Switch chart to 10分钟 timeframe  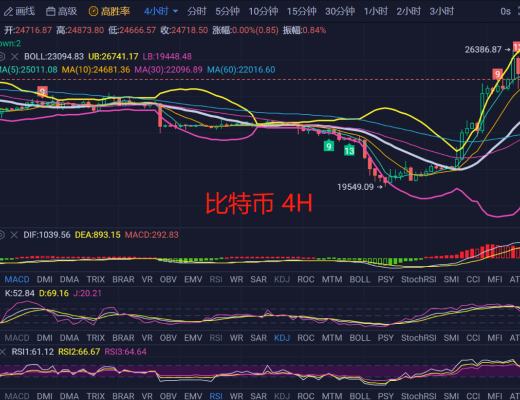pos(263,12)
